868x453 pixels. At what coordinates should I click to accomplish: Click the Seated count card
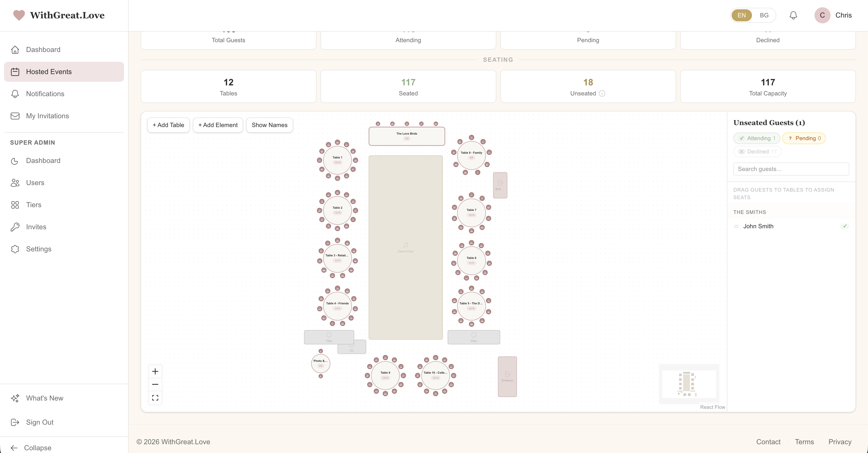click(x=408, y=87)
